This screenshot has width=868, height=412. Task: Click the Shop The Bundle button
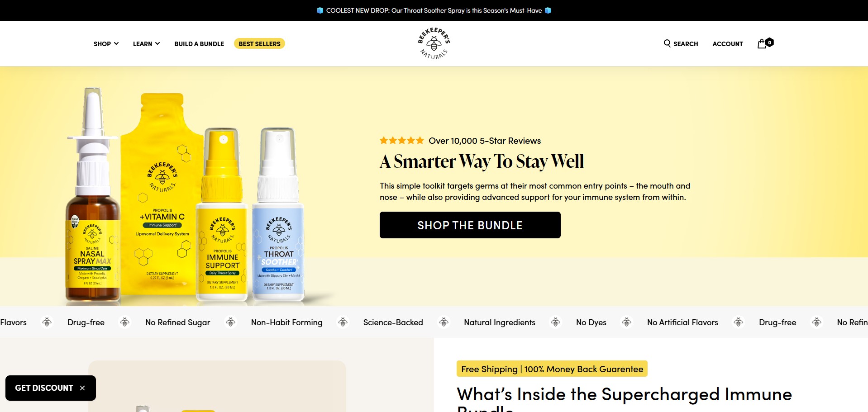[470, 225]
